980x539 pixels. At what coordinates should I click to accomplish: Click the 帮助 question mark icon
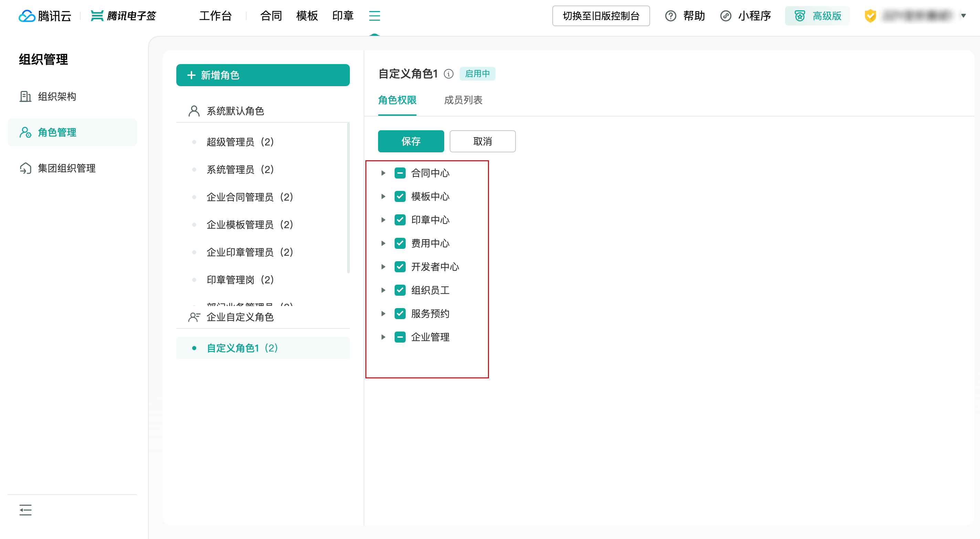[x=670, y=16]
